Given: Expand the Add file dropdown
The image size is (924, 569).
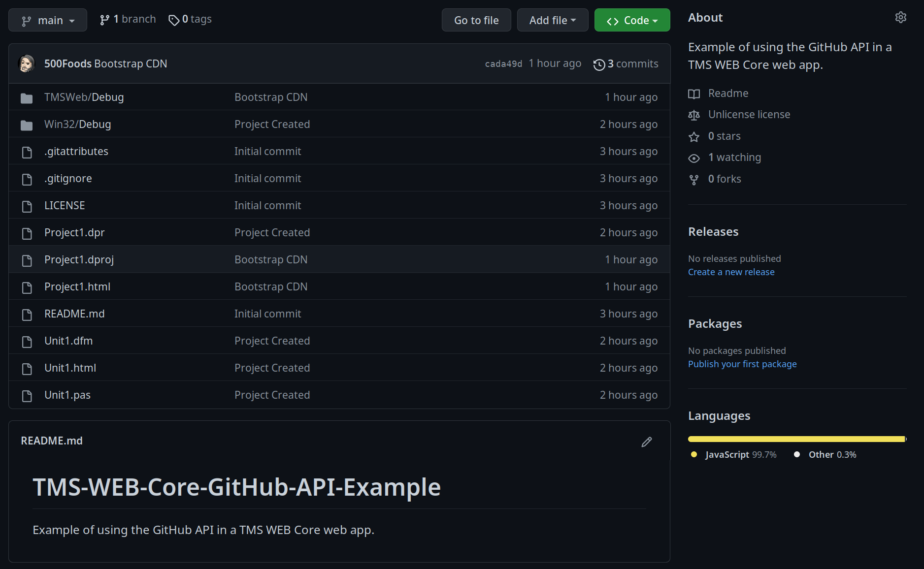Looking at the screenshot, I should tap(553, 20).
